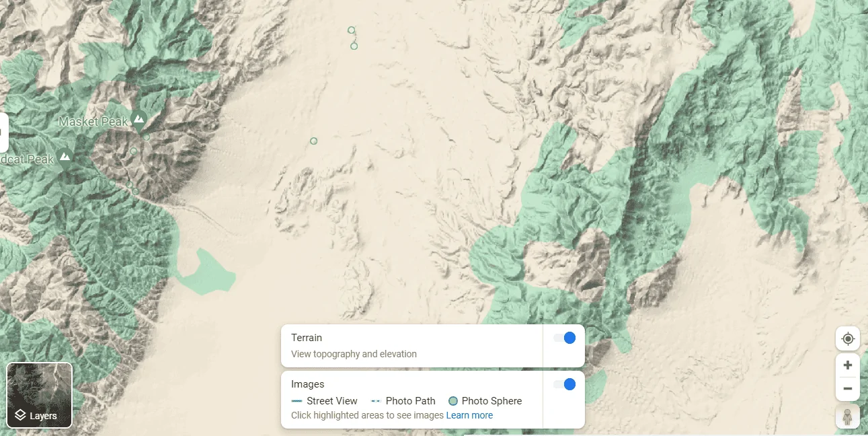Click the 'Images' card title
The height and width of the screenshot is (436, 868).
coord(308,384)
